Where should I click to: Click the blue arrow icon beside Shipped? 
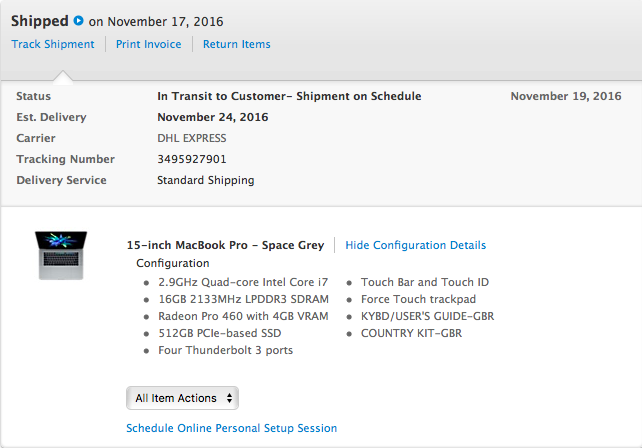point(78,20)
